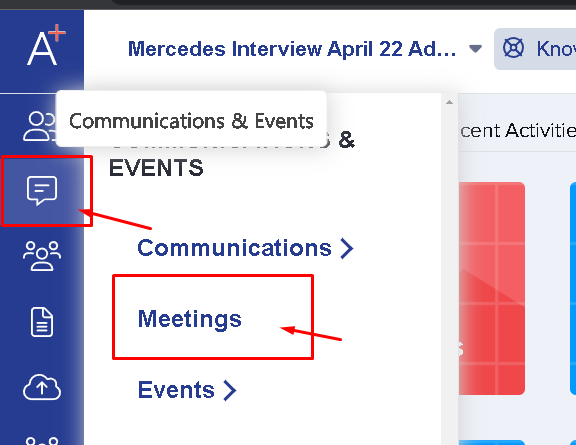Select the Communications menu entry
Image resolution: width=576 pixels, height=445 pixels.
234,248
